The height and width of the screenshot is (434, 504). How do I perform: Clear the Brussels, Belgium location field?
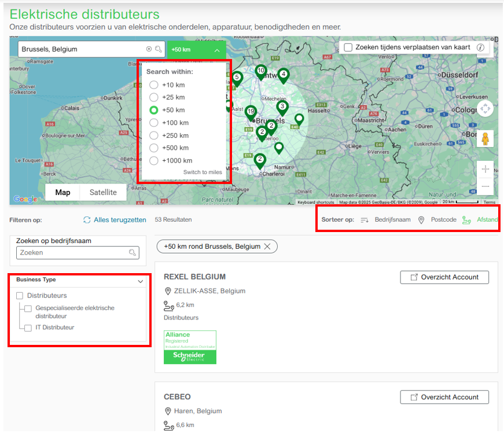[149, 49]
